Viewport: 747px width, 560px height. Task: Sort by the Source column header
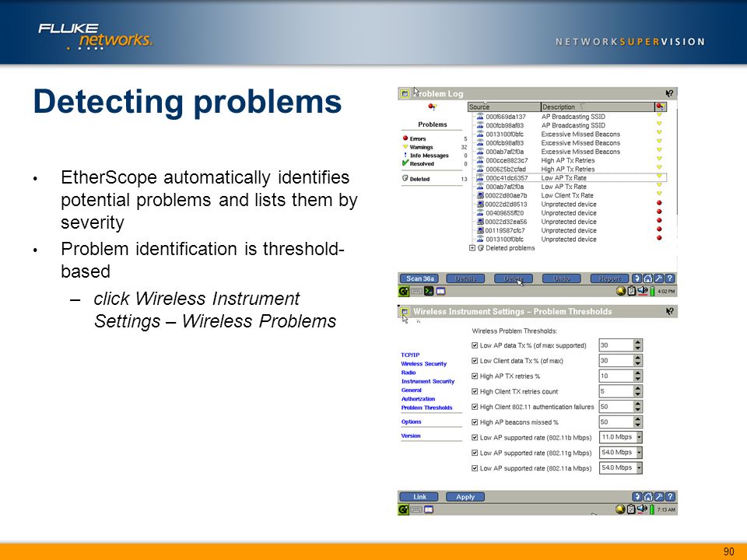504,107
